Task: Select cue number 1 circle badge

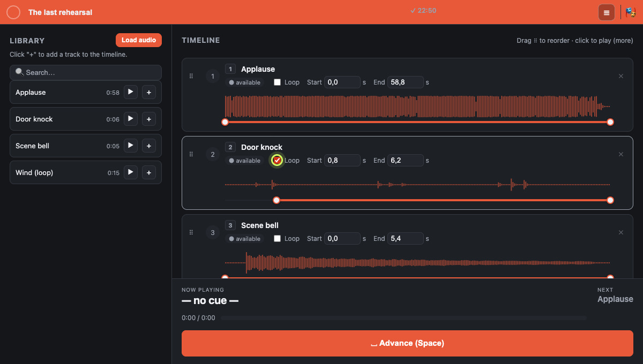Action: (213, 77)
